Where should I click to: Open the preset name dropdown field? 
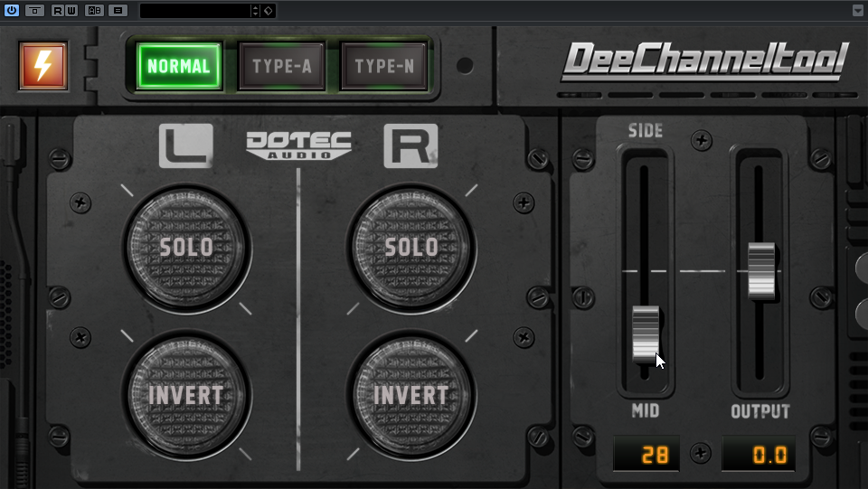coord(194,11)
